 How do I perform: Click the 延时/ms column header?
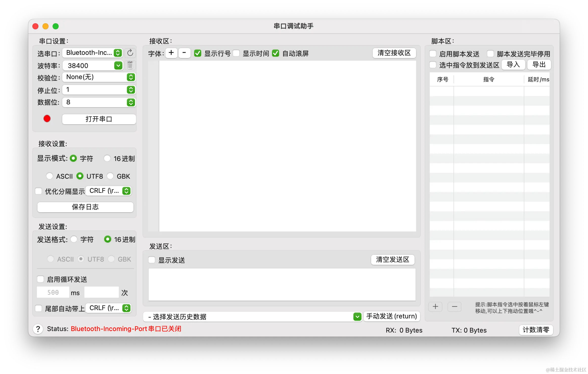pyautogui.click(x=538, y=80)
